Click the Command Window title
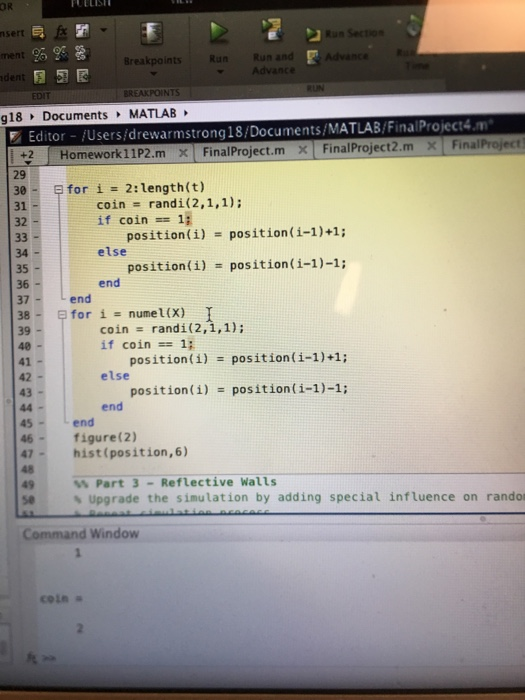This screenshot has width=525, height=700. point(81,533)
